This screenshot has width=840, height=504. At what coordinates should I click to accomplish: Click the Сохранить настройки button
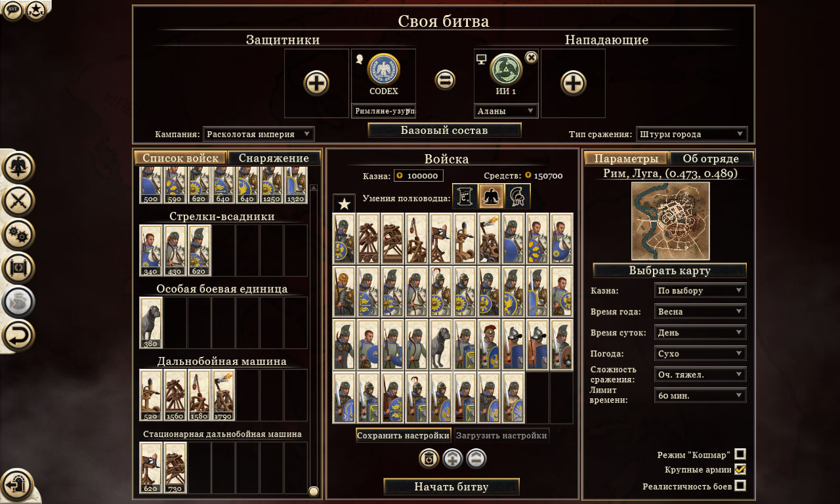(x=404, y=435)
